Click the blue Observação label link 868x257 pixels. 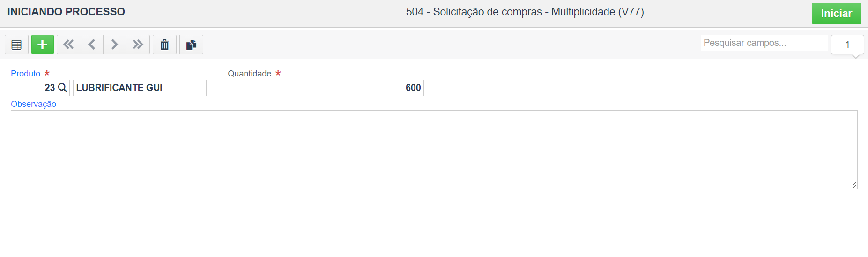[x=34, y=104]
